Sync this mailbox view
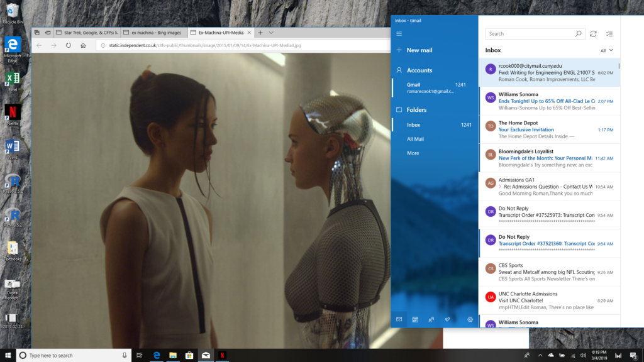Screen dimensions: 644x362 click(x=594, y=34)
